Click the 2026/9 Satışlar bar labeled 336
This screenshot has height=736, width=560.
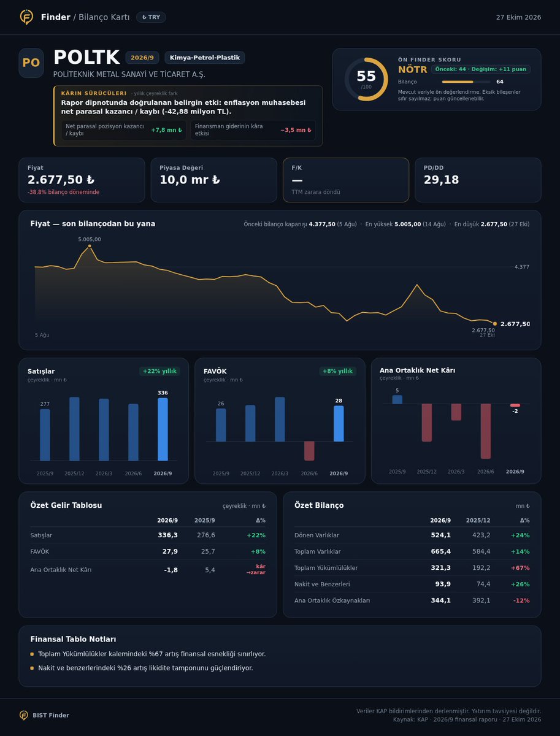pyautogui.click(x=163, y=429)
